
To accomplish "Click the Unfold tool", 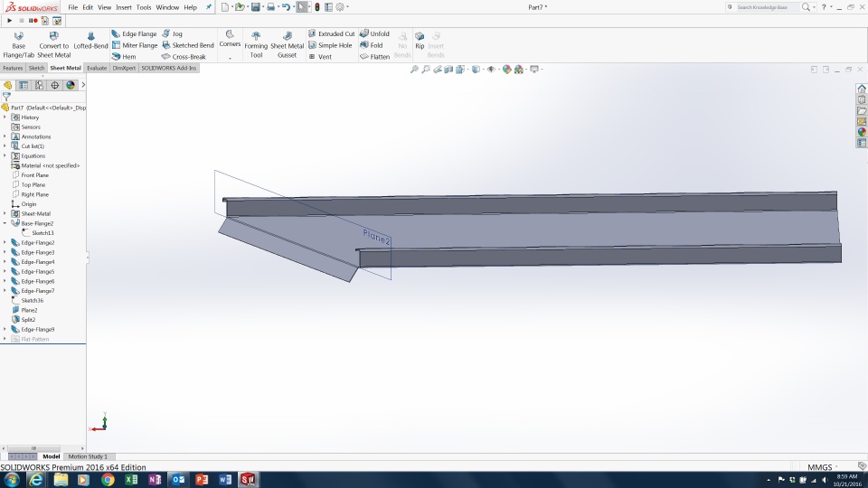I will click(374, 33).
